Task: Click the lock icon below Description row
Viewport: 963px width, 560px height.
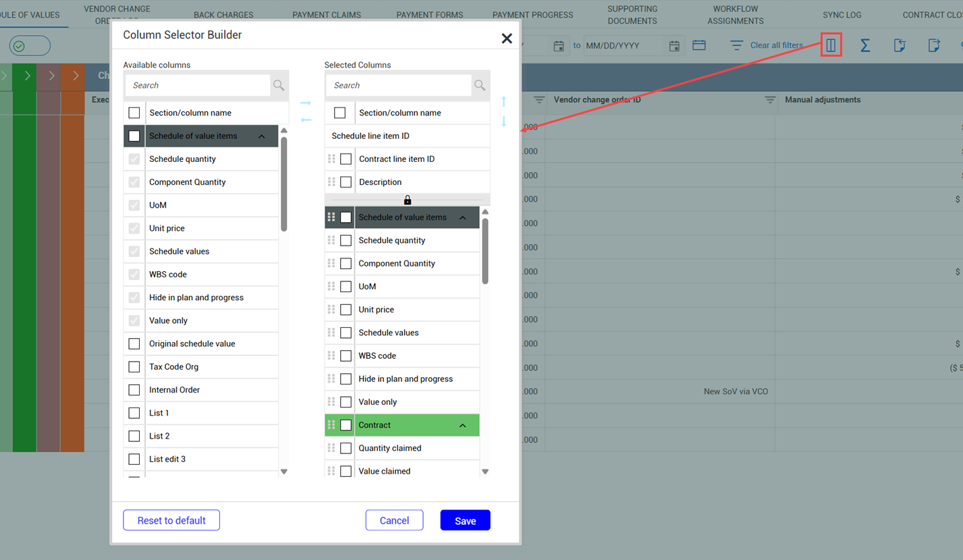Action: [x=408, y=200]
